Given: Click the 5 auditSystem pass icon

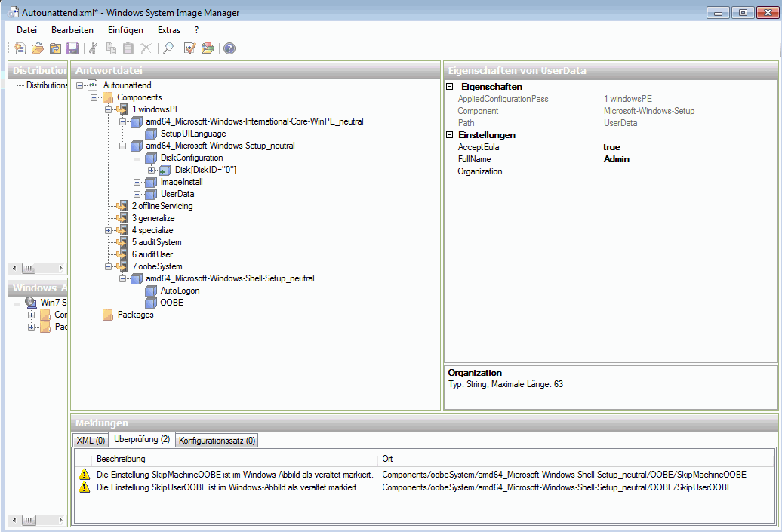Looking at the screenshot, I should [122, 242].
